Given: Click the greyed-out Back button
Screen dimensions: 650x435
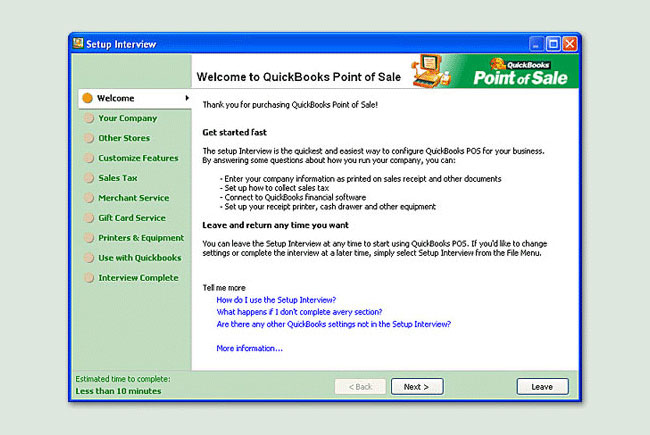Looking at the screenshot, I should [x=360, y=387].
